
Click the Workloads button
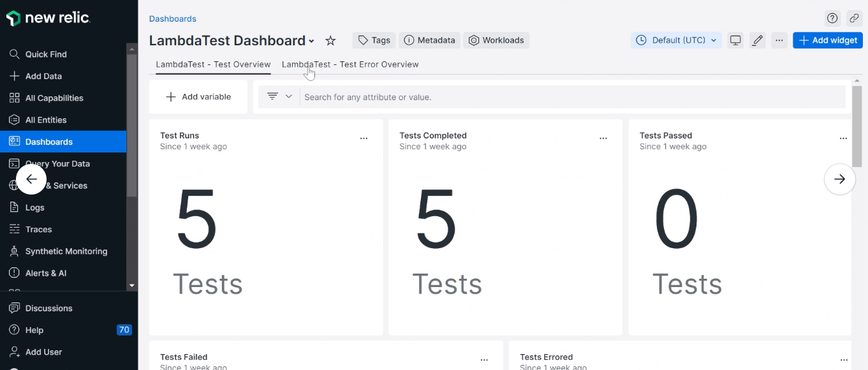tap(496, 40)
